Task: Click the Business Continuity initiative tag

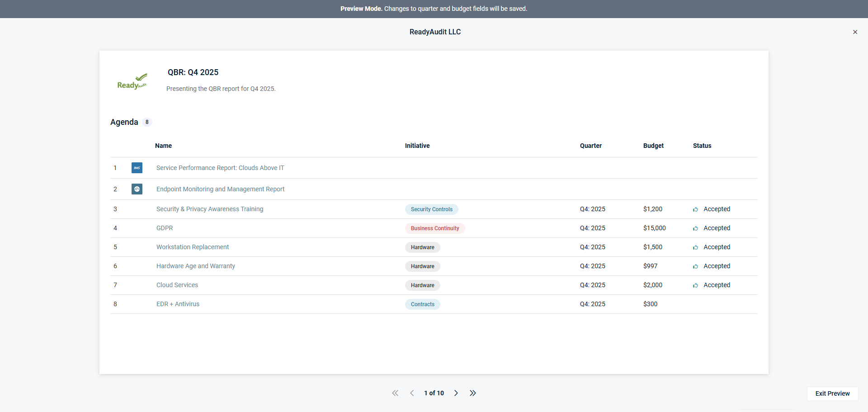Action: (434, 228)
